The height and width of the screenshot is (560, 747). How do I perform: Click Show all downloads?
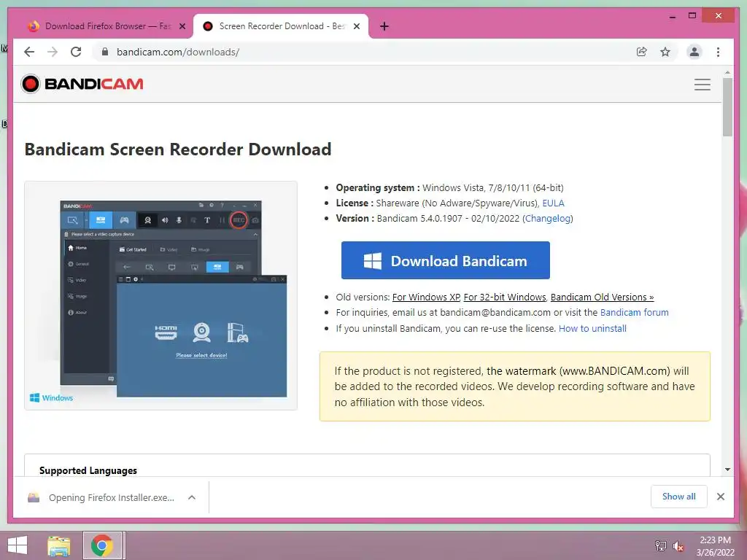pos(678,497)
